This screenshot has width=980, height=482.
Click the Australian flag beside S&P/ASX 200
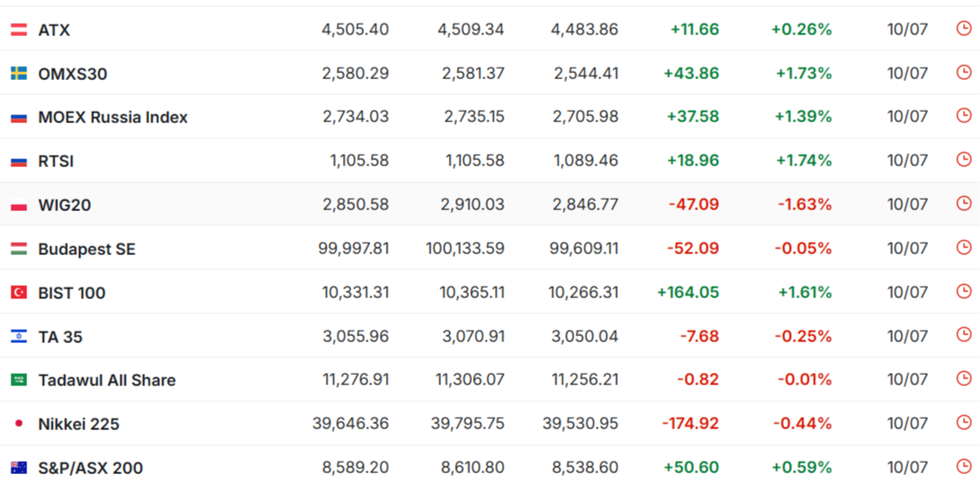[18, 467]
